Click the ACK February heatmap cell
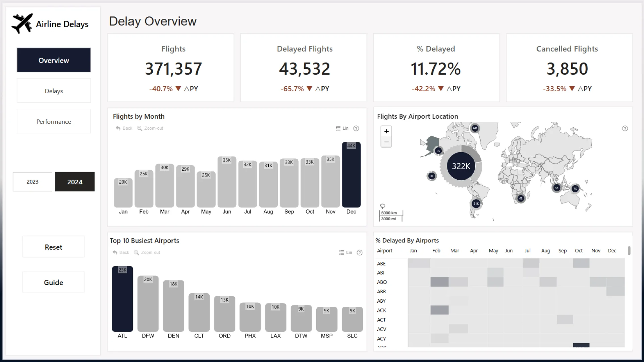 click(x=439, y=310)
